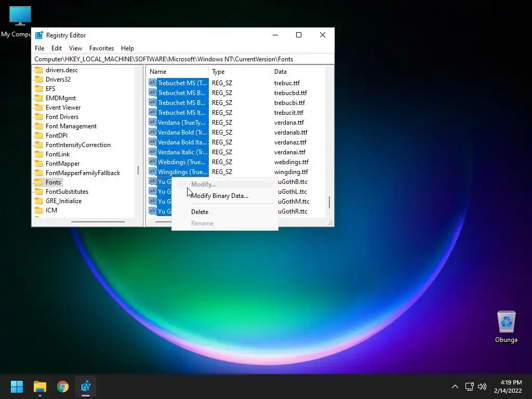
Task: Launch Google Chrome from the taskbar
Action: (63, 387)
